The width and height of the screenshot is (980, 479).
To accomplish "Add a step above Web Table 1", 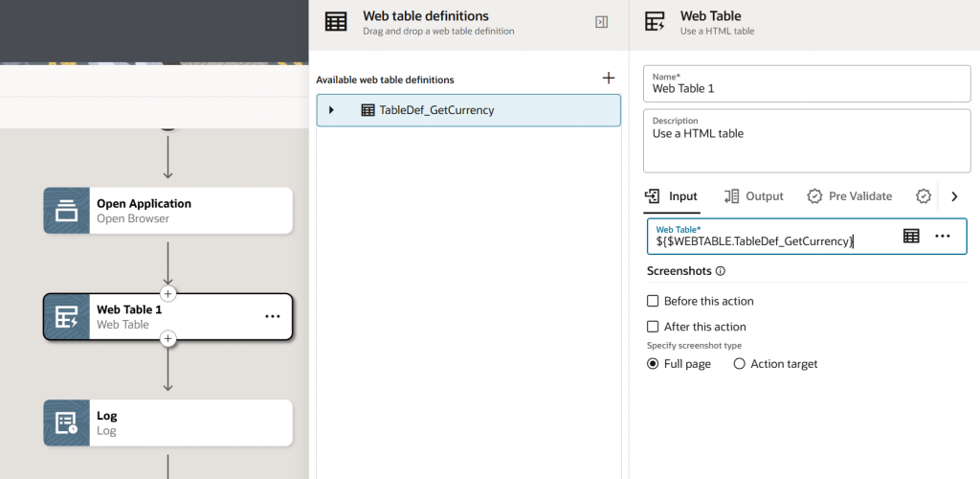I will click(168, 293).
